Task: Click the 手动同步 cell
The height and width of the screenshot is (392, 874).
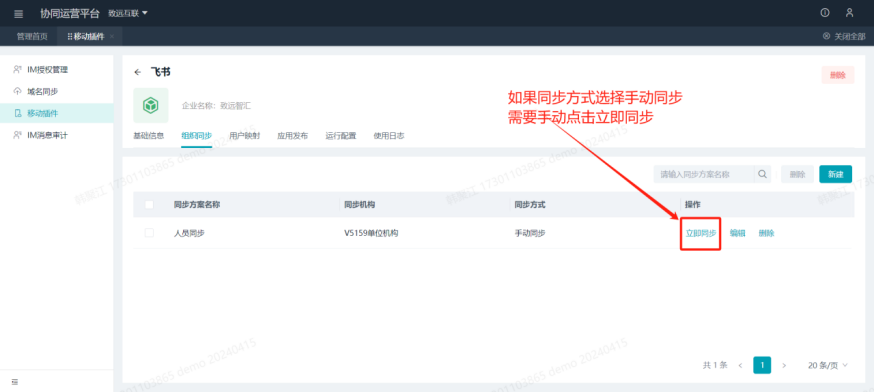Action: pos(530,233)
